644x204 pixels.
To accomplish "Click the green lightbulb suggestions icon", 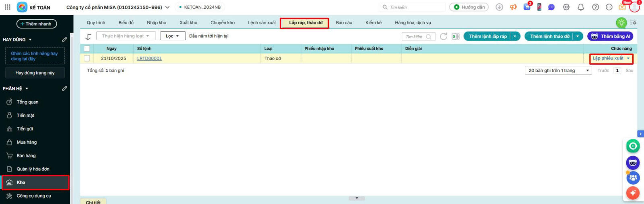I will [621, 22].
